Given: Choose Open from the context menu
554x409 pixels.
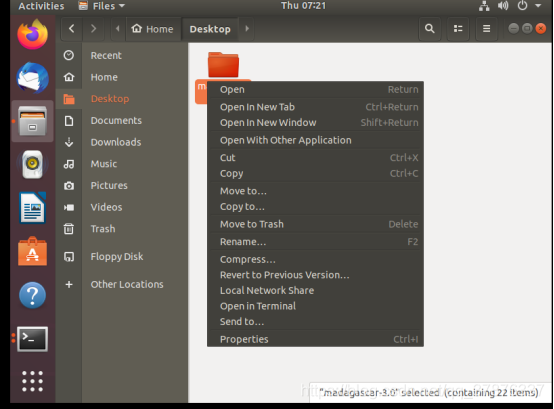Looking at the screenshot, I should [316, 90].
